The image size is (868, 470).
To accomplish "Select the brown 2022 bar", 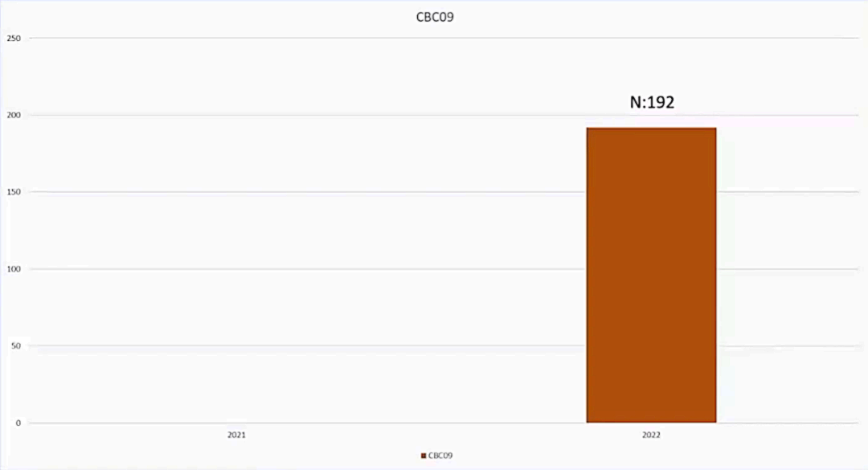I will (652, 275).
